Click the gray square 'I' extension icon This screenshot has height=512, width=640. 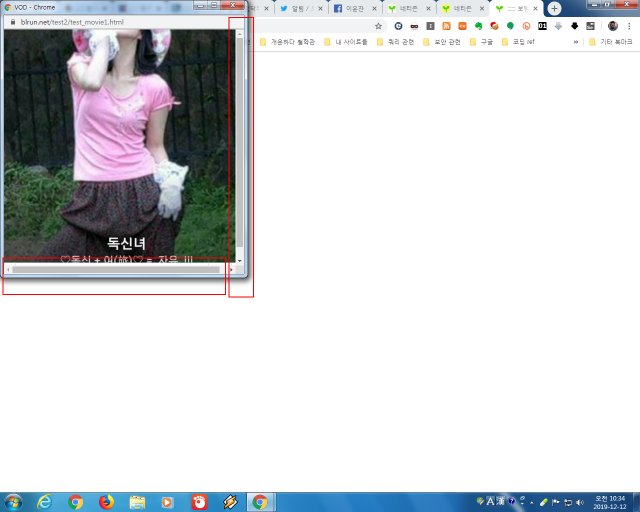point(430,26)
